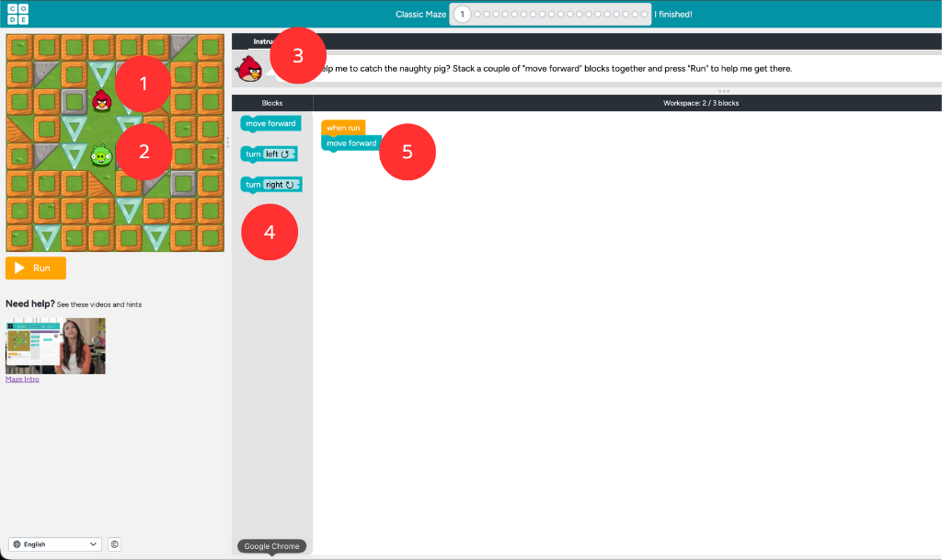This screenshot has width=942, height=560.
Task: Play the Maze Intro video thumbnail
Action: [x=55, y=346]
